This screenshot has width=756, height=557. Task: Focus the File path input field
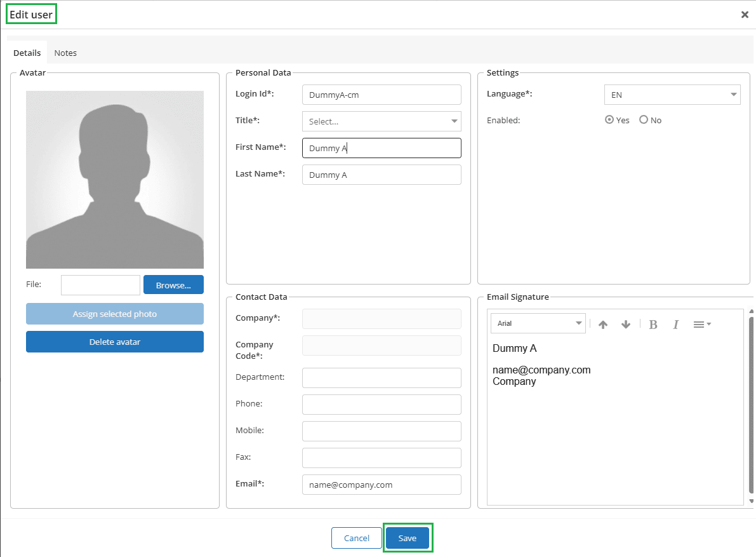click(x=100, y=285)
